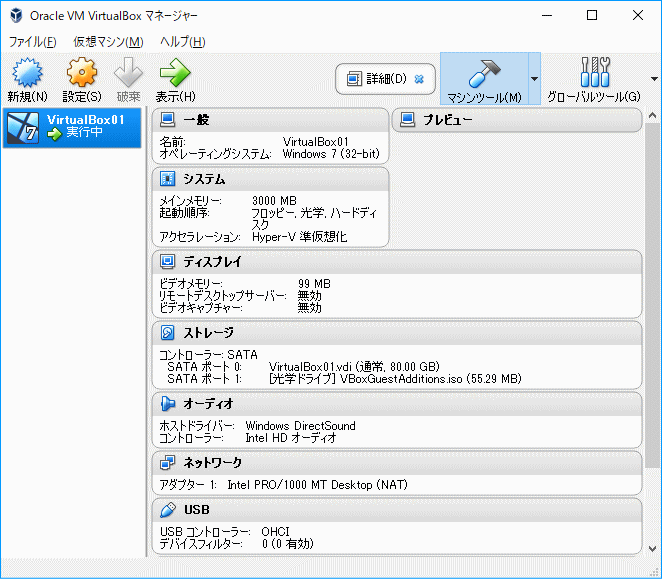Click the 表示(H) show green arrow
The width and height of the screenshot is (662, 579).
175,72
